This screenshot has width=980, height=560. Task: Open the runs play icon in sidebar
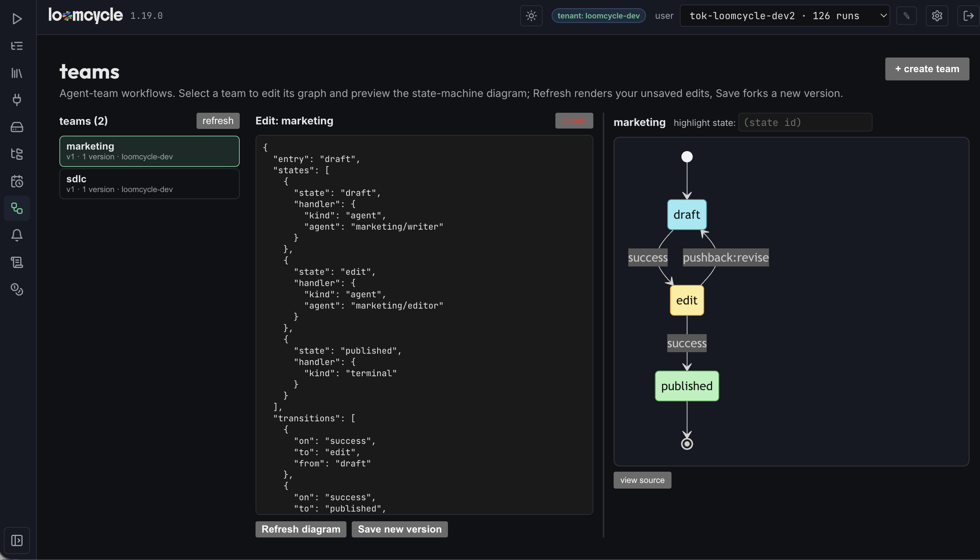coord(17,18)
